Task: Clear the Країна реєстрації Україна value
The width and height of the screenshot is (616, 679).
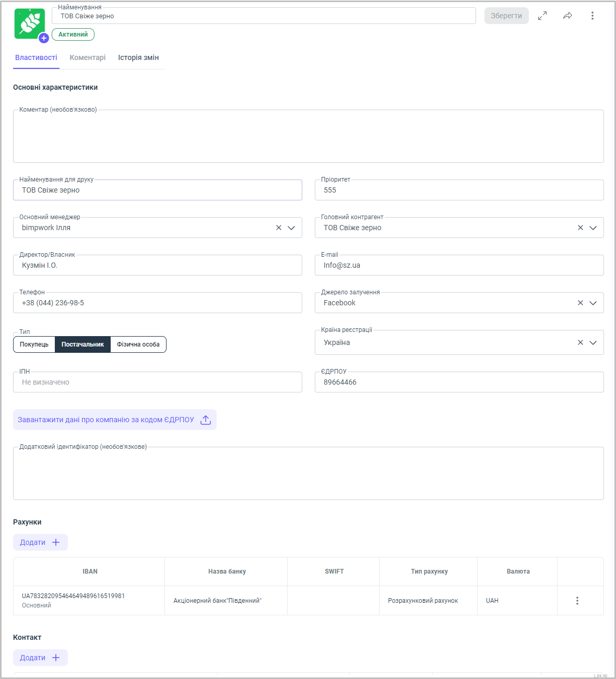Action: tap(580, 342)
